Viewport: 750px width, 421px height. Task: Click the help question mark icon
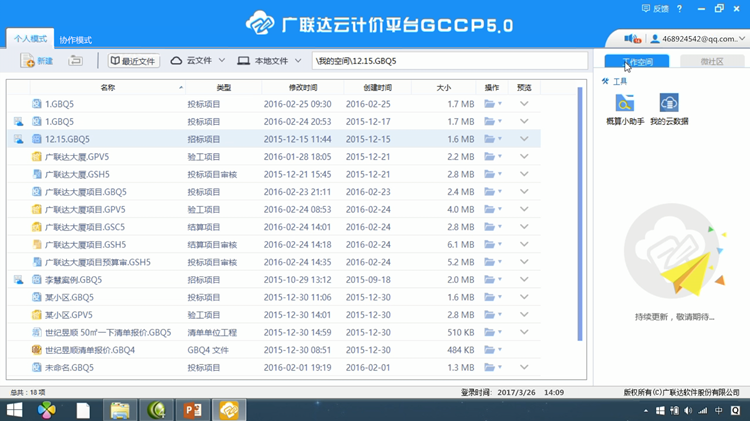(x=679, y=9)
